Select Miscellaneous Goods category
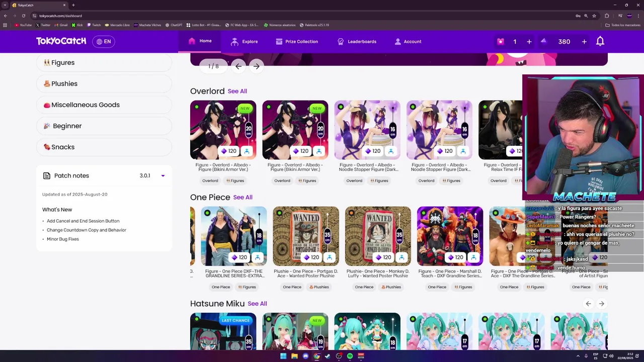 click(x=104, y=105)
